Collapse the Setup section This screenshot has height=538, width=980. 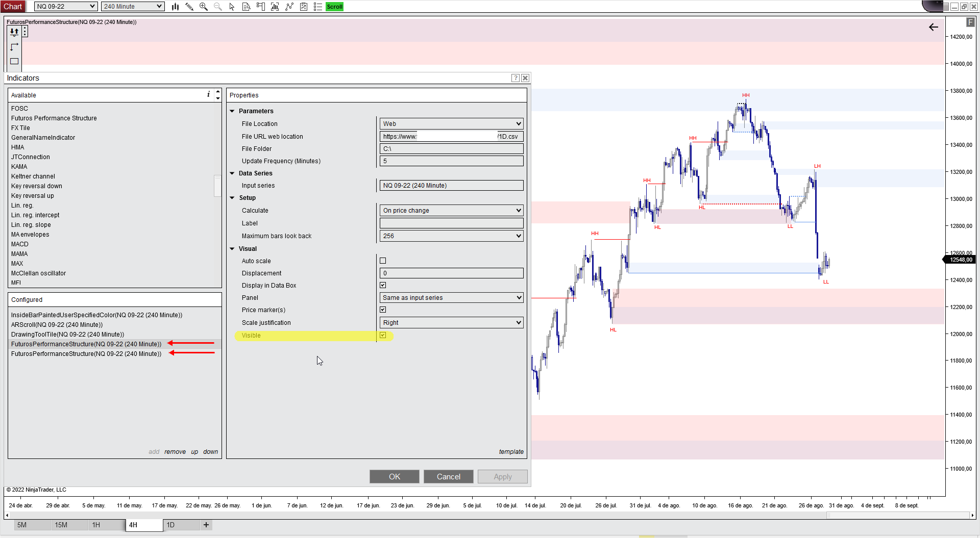[x=232, y=198]
